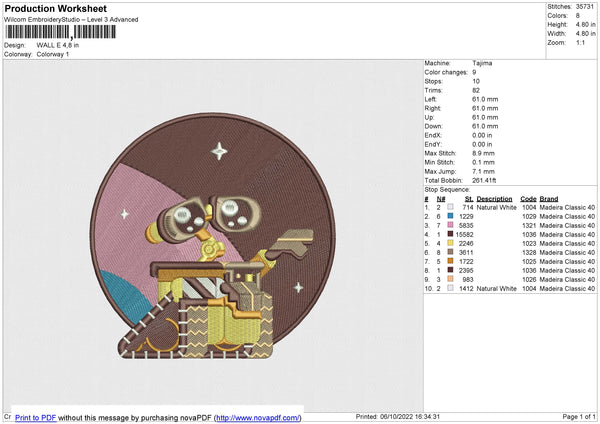The height and width of the screenshot is (424, 600).
Task: Click 'Natural White' description in stop row 10
Action: coord(497,288)
